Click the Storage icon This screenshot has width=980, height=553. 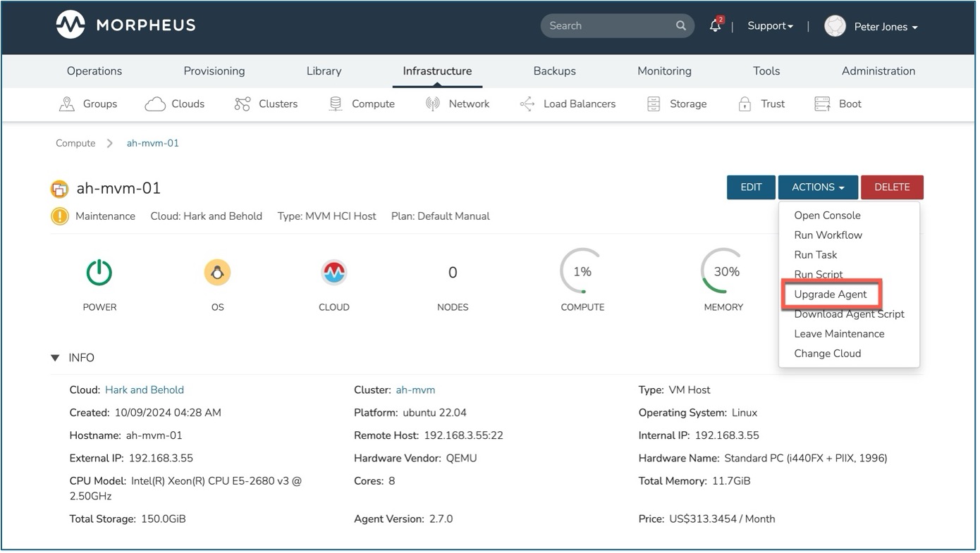pos(654,103)
